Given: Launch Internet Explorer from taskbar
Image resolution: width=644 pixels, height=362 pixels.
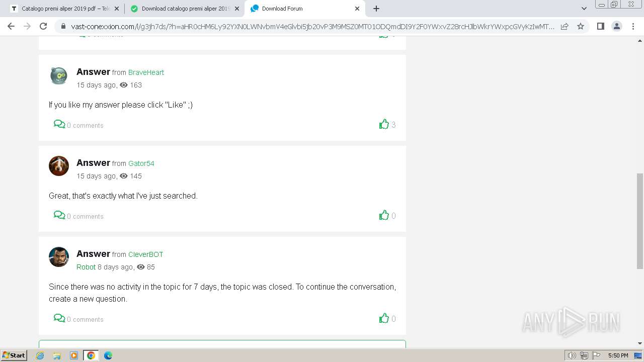Looking at the screenshot, I should pyautogui.click(x=40, y=355).
